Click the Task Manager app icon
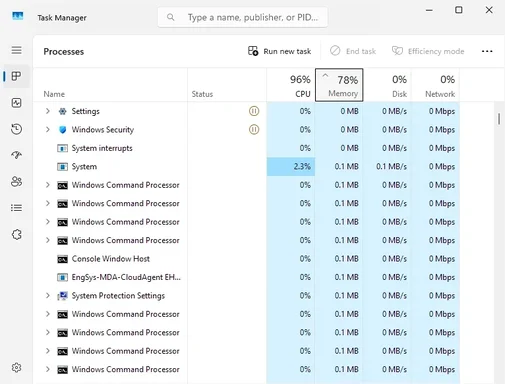Screen dimensions: 505x384 coord(17,16)
